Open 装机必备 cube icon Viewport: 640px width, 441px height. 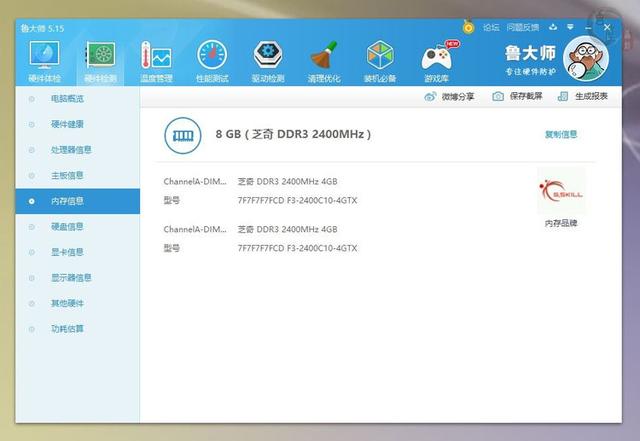pos(380,55)
